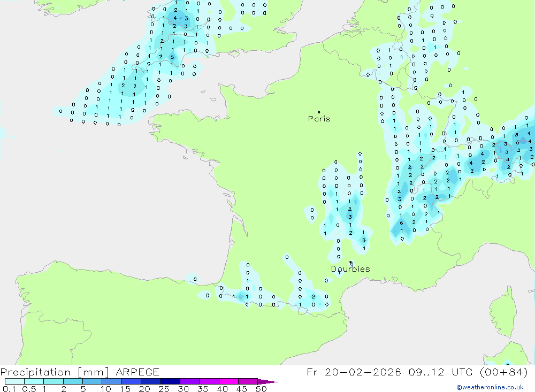The image size is (535, 392).
Task: Pick the 15–20 mm legend swatch
Action: click(x=131, y=381)
